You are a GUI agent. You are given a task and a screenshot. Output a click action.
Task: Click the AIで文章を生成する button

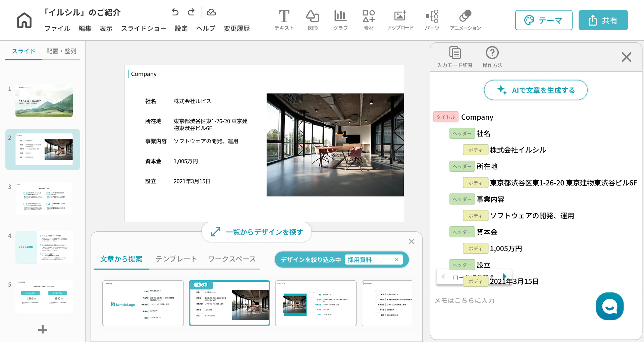pos(536,90)
